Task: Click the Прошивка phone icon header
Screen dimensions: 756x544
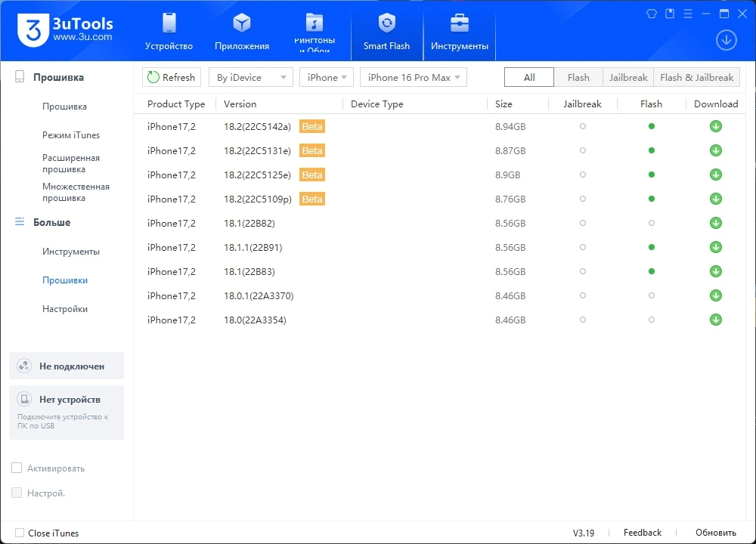Action: [20, 76]
